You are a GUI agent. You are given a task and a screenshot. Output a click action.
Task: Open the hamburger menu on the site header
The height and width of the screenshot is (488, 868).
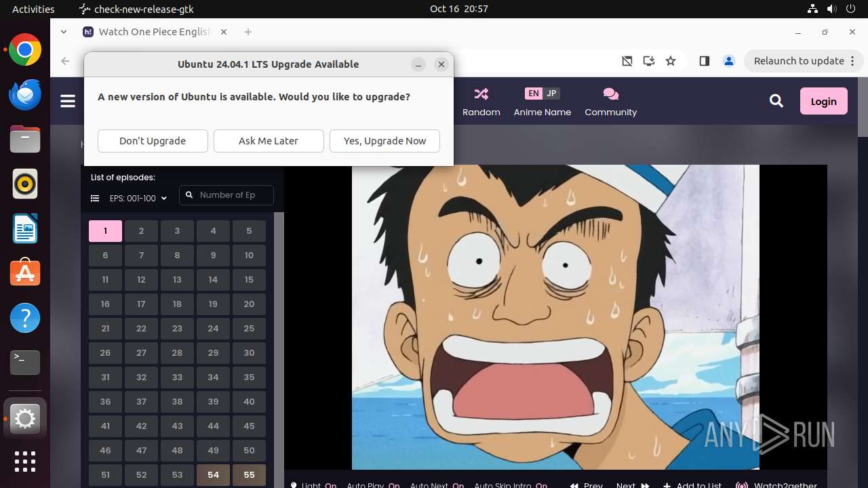click(68, 101)
